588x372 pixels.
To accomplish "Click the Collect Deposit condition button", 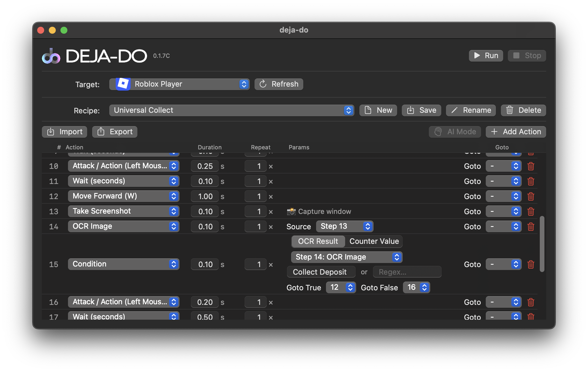I will tap(321, 272).
